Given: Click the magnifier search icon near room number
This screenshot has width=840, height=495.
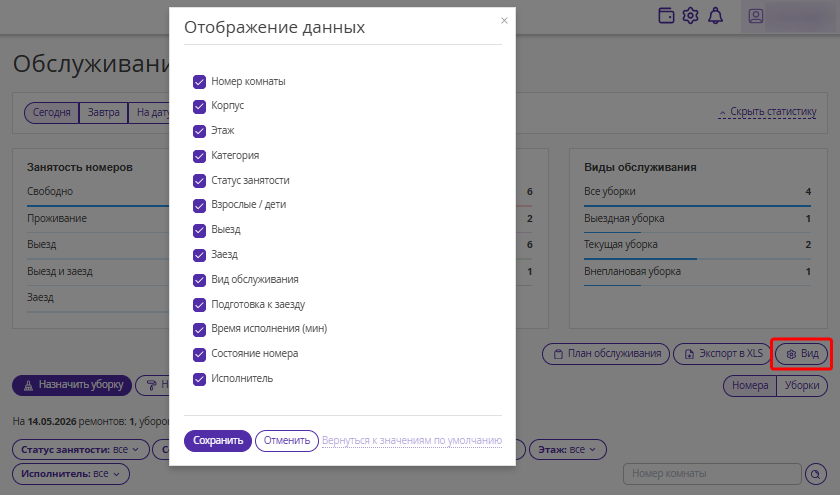Looking at the screenshot, I should pos(815,474).
